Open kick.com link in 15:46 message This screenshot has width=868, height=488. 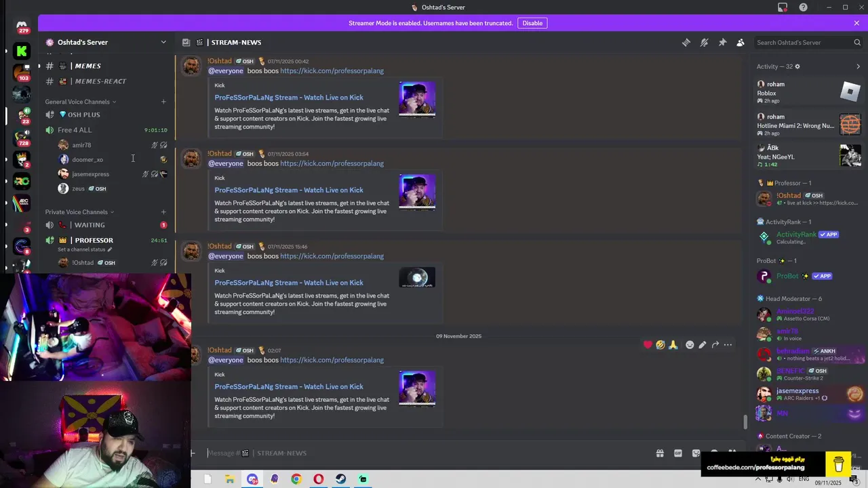click(x=332, y=256)
